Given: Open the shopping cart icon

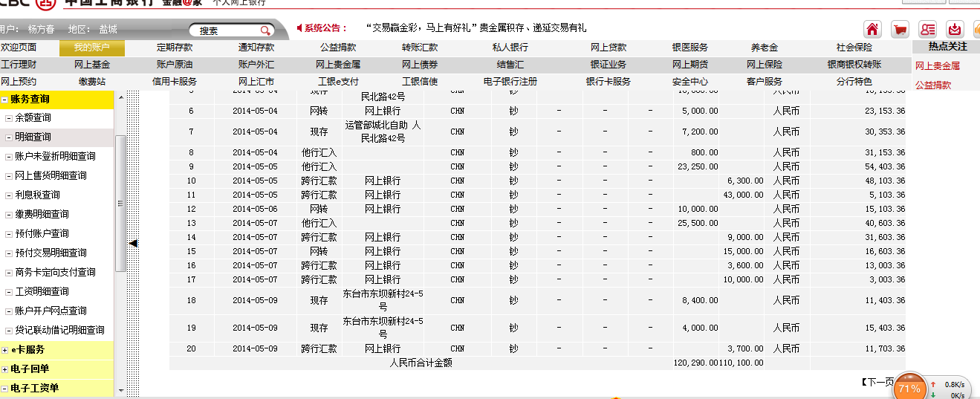Looking at the screenshot, I should (x=900, y=30).
